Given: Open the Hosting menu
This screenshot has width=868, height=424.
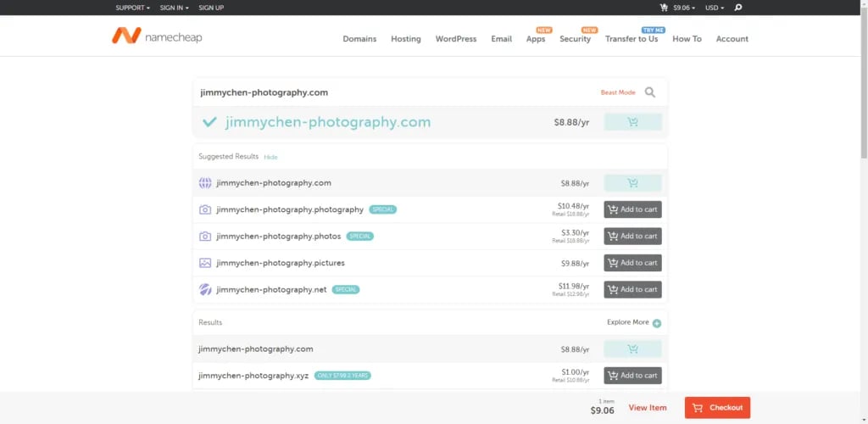Looking at the screenshot, I should click(x=405, y=39).
